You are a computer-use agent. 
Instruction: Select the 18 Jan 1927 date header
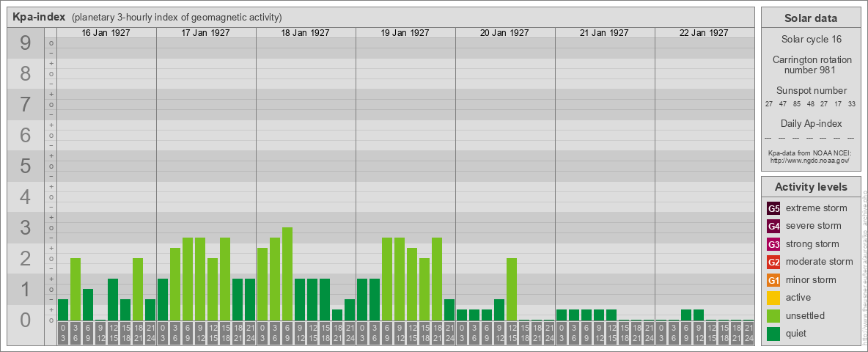coord(305,33)
